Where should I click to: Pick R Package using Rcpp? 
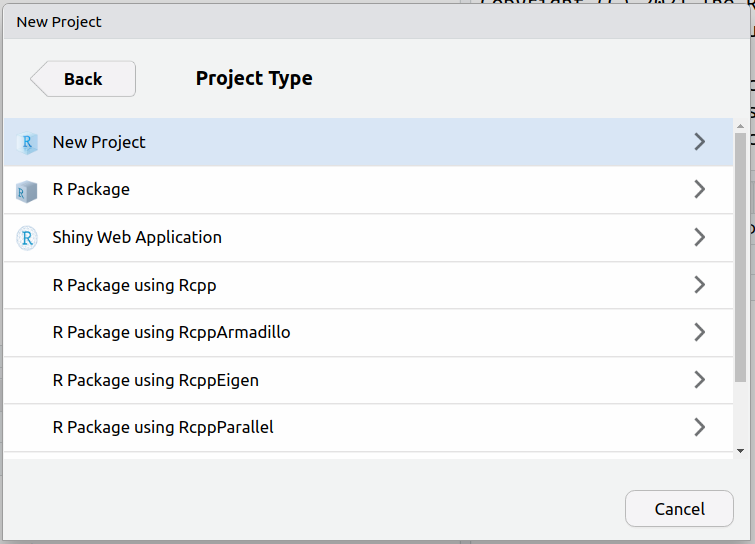point(134,285)
